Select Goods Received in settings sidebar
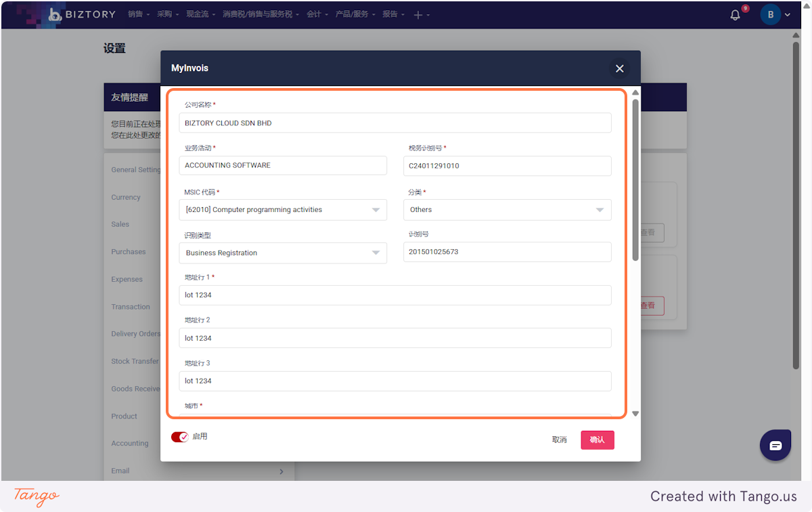 click(135, 389)
